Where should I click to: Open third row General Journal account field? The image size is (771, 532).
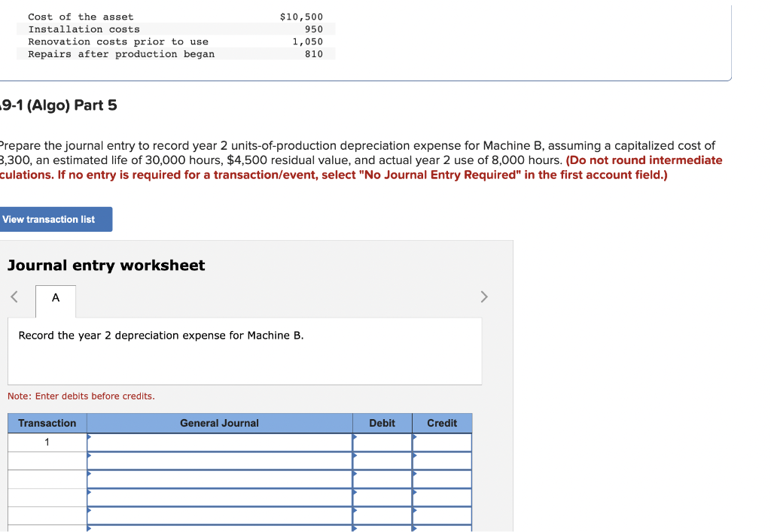[220, 479]
